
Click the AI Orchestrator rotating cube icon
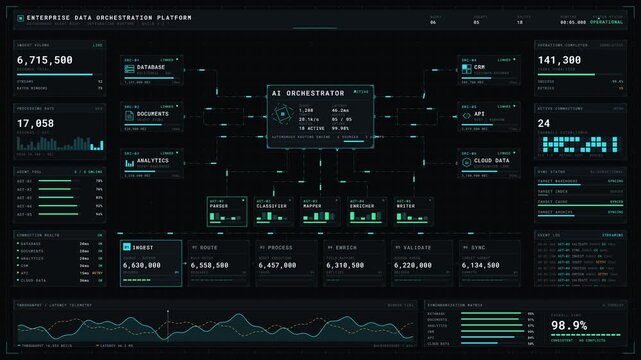(x=282, y=114)
